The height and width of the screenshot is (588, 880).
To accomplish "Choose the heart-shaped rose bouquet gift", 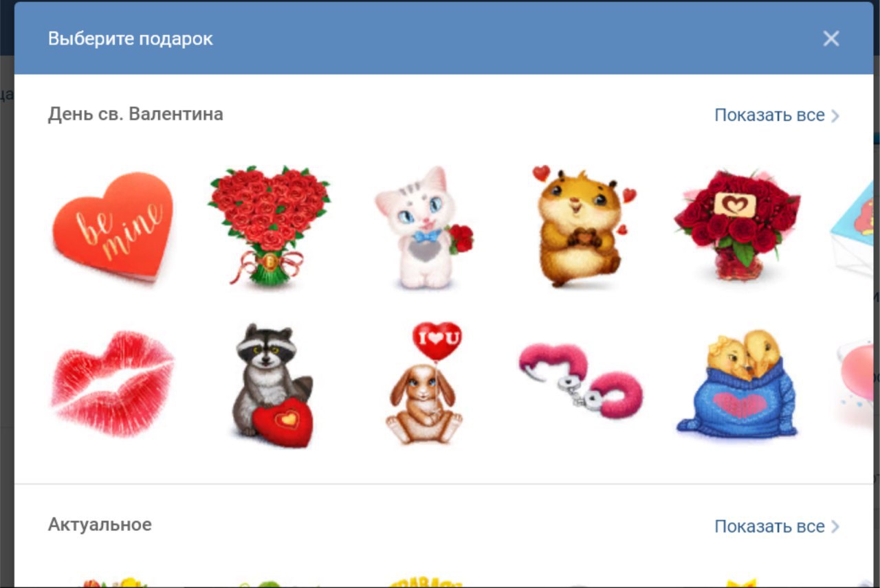I will coord(269,226).
